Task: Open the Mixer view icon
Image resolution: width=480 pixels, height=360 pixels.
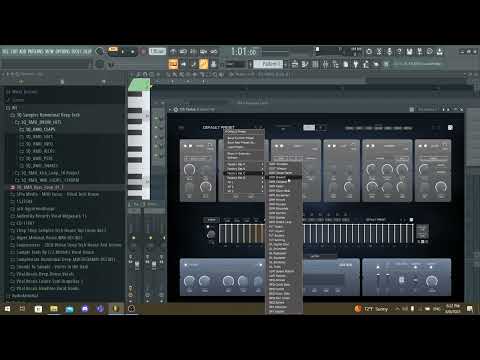Action: (325, 64)
